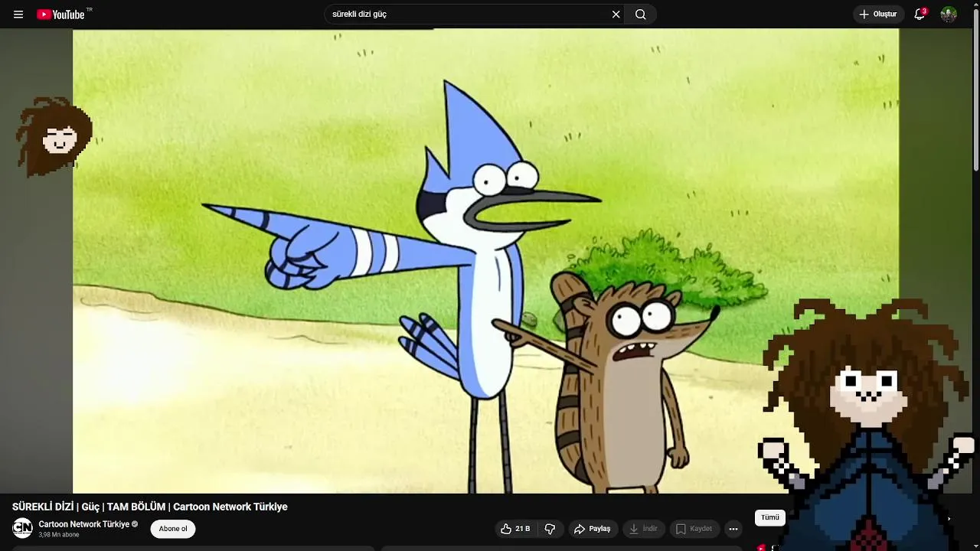980x551 pixels.
Task: Clear the search query with X
Action: pos(616,15)
